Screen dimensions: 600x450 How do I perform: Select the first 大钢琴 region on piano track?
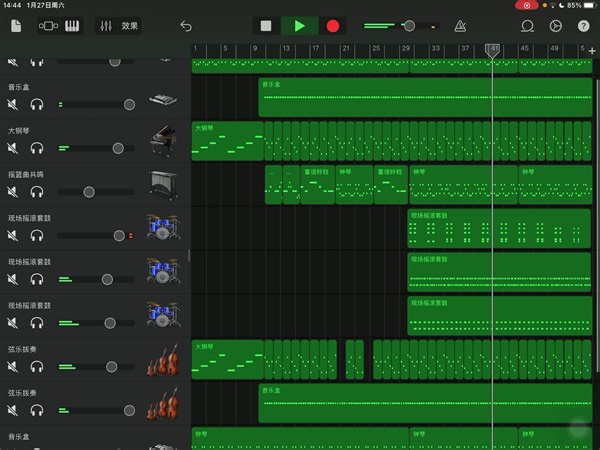[228, 141]
